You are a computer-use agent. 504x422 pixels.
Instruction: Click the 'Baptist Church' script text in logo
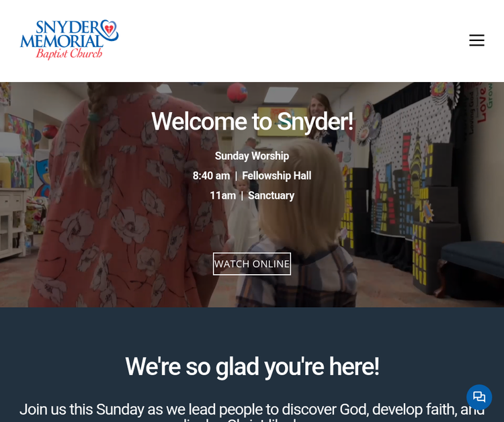click(x=69, y=54)
